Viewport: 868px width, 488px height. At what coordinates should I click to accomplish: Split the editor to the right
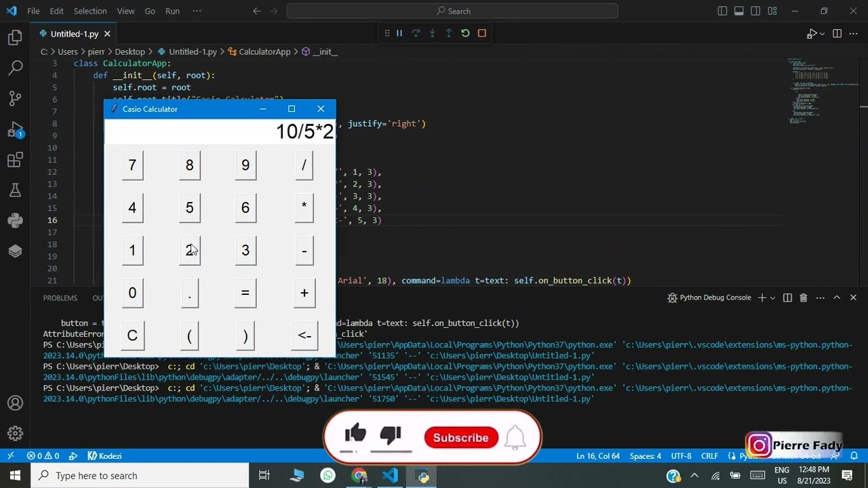click(x=837, y=34)
